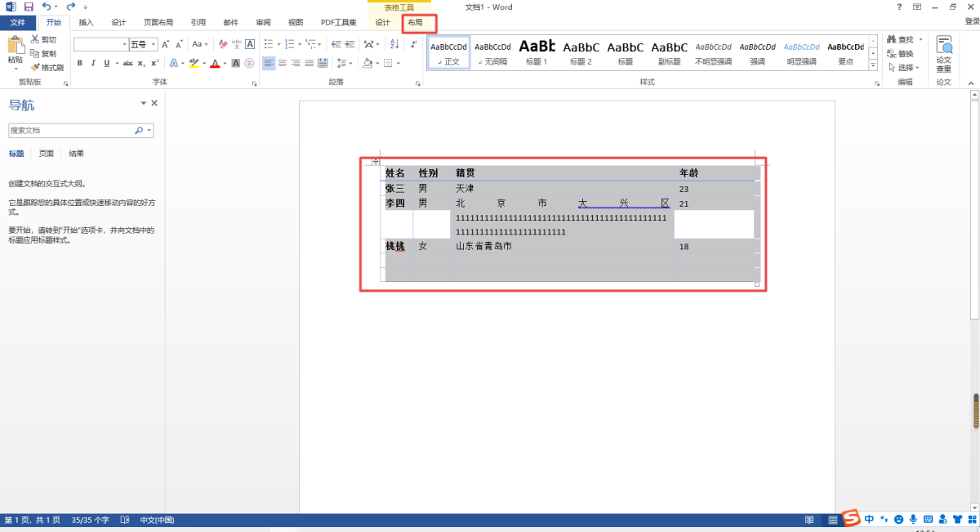Click the 搜索文档 search input field

(70, 131)
